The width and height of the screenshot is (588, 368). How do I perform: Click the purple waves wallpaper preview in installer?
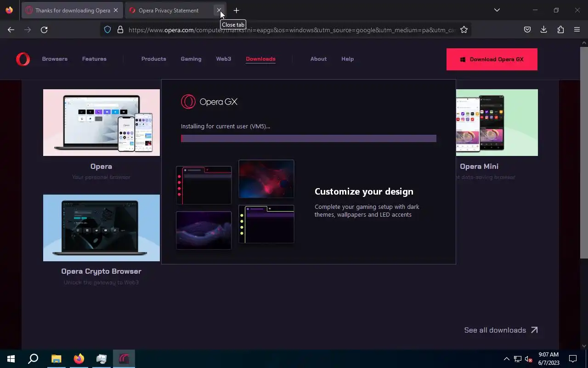(204, 230)
